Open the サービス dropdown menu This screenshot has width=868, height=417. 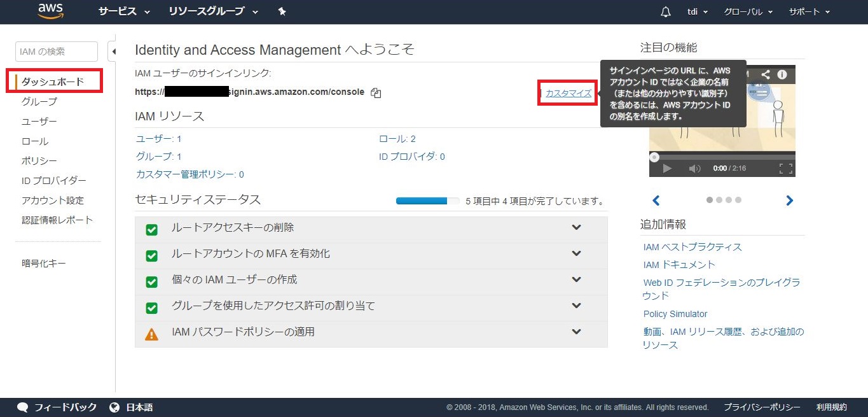[124, 11]
